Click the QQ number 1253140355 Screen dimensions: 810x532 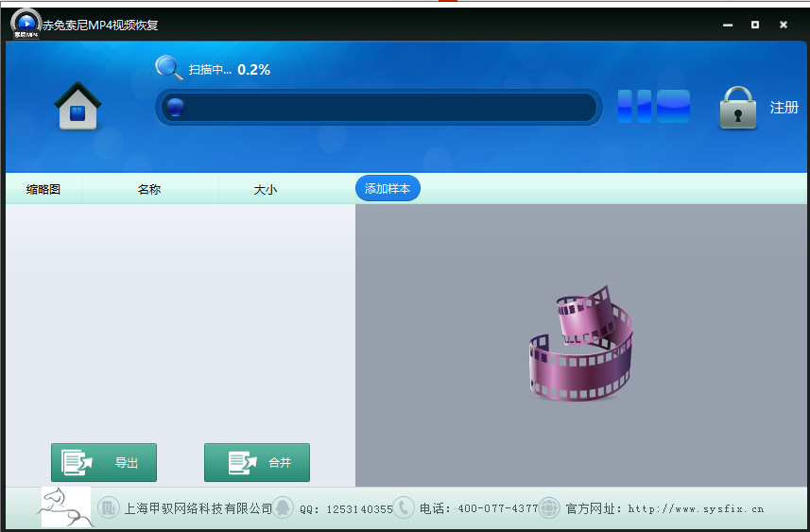[x=359, y=509]
